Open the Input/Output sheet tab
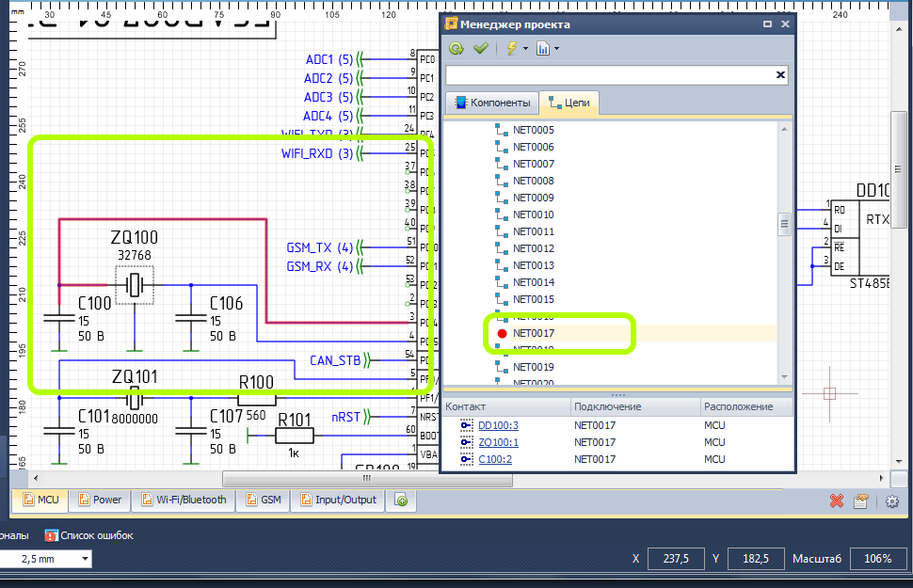913x588 pixels. pos(338,500)
